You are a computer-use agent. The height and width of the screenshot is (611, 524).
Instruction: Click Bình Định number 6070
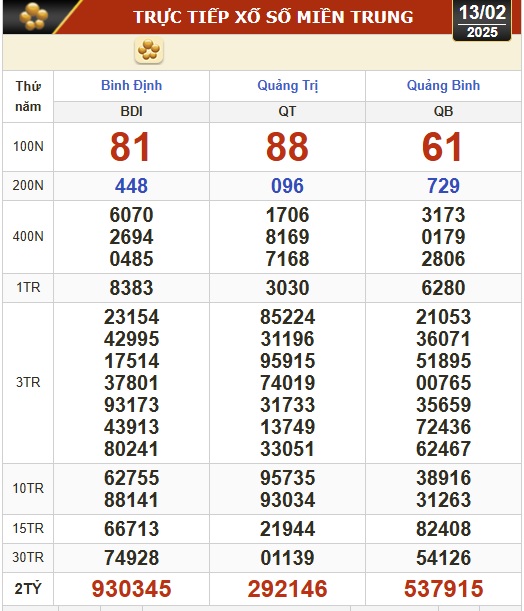coord(131,215)
